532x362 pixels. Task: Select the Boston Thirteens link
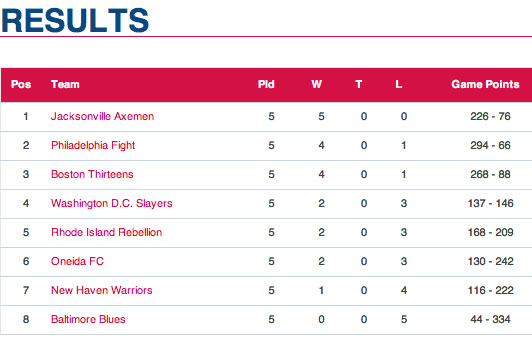click(92, 174)
